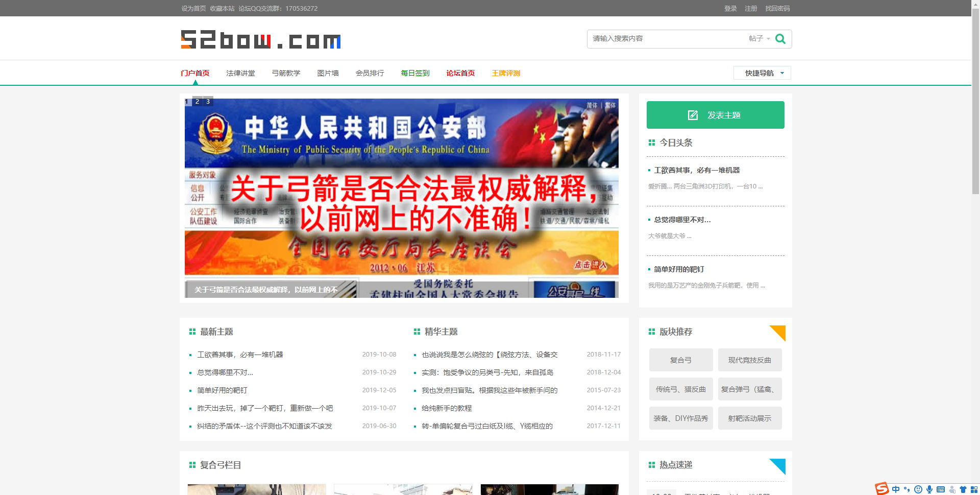Click date 2018-12-04 in 精华主题

(604, 372)
